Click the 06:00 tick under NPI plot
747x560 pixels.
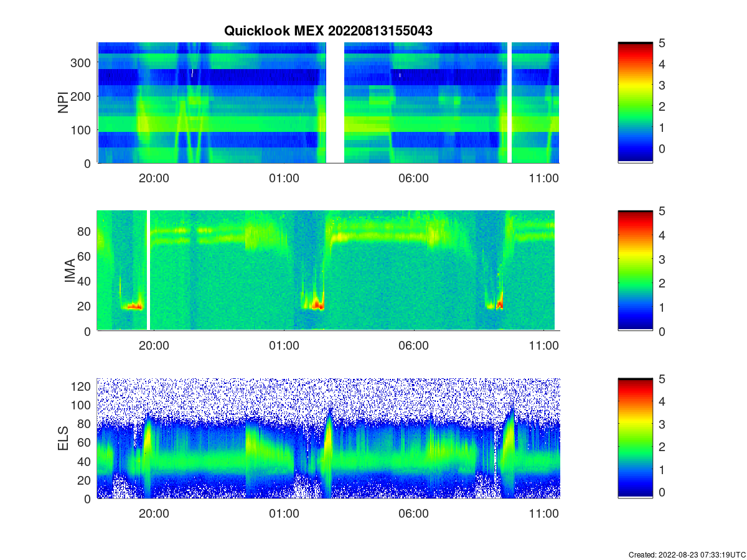pyautogui.click(x=413, y=178)
